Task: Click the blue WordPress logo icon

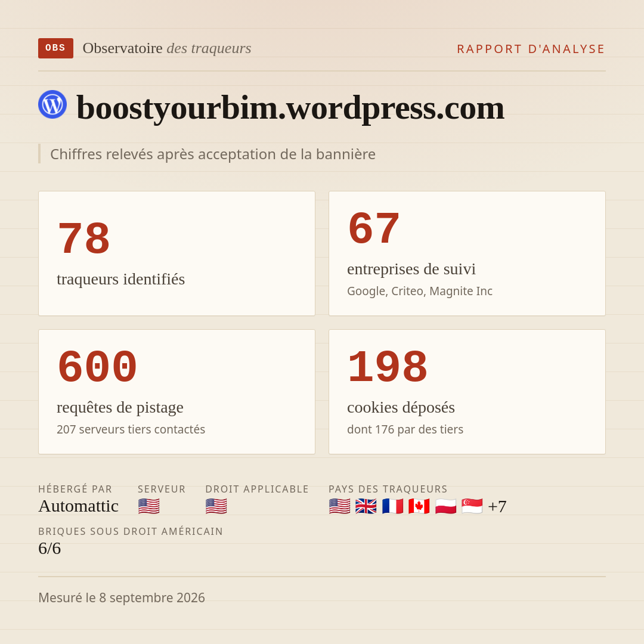Action: point(52,104)
